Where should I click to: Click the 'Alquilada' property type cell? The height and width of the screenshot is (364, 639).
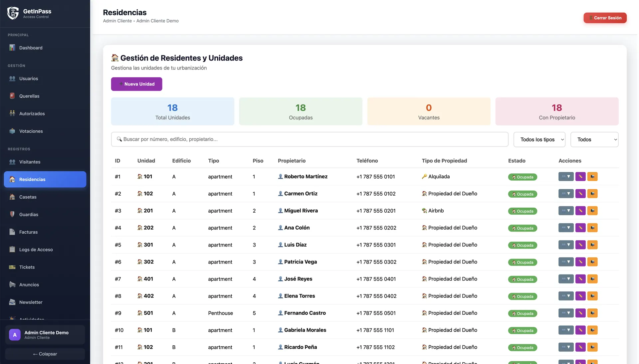click(x=436, y=177)
